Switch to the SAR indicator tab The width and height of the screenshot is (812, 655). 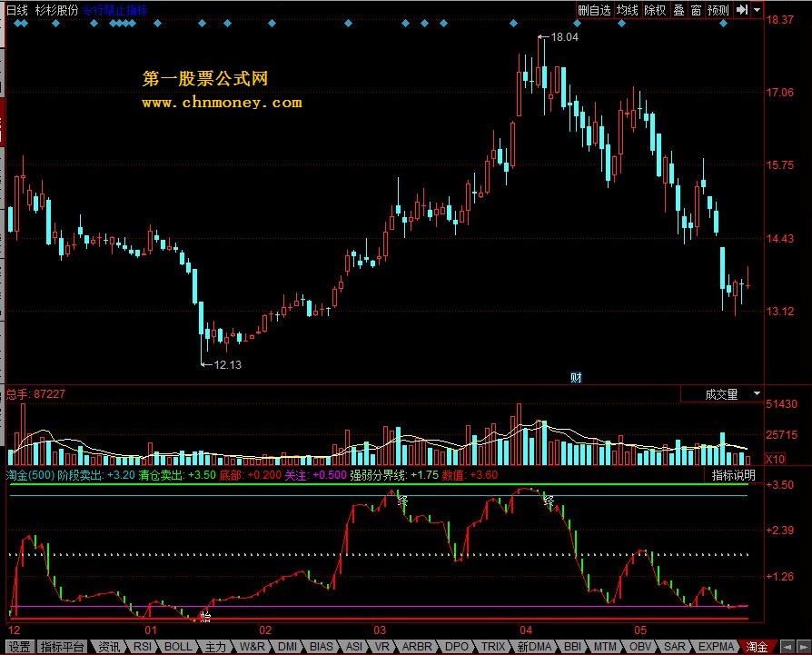pos(674,647)
